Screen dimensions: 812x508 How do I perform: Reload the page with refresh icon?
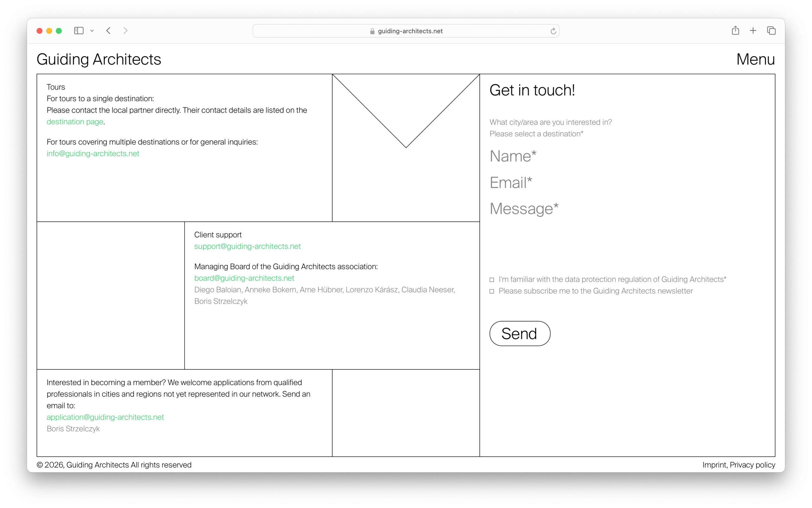pos(553,31)
